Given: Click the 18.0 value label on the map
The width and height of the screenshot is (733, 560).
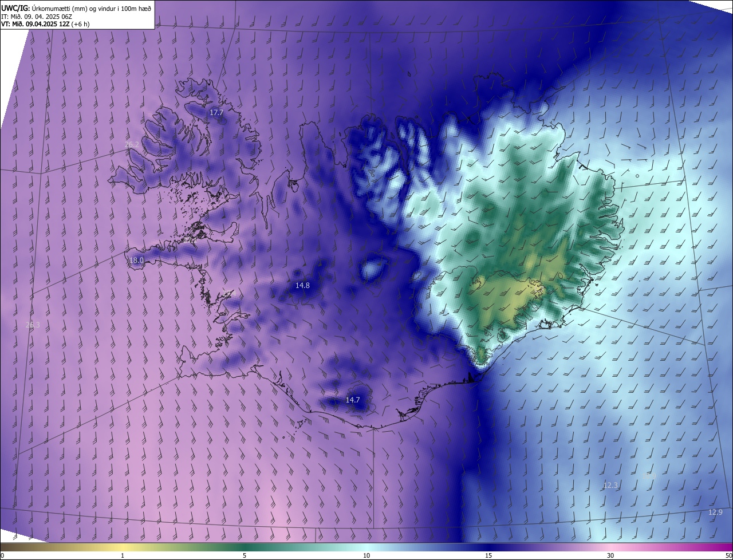Looking at the screenshot, I should [136, 260].
